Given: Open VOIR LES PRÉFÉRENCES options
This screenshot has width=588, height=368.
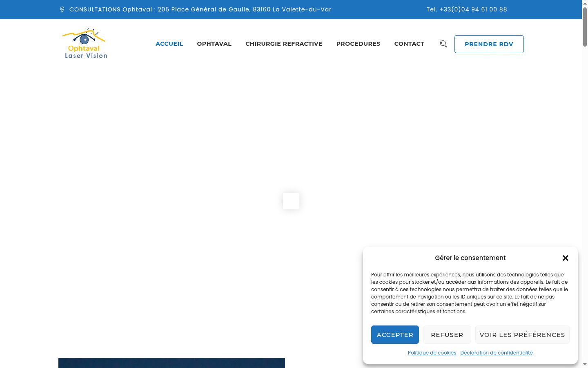Looking at the screenshot, I should (x=522, y=334).
